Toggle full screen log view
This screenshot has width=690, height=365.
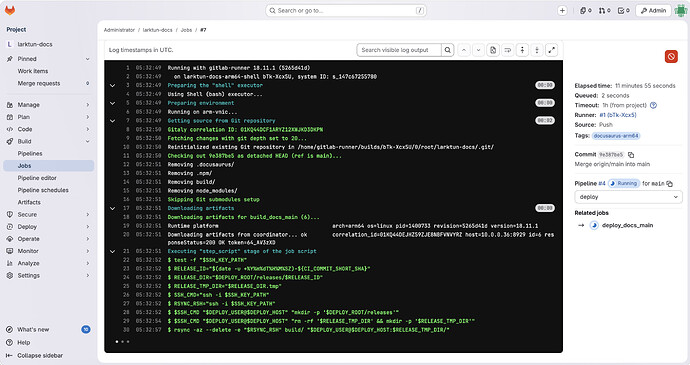551,50
